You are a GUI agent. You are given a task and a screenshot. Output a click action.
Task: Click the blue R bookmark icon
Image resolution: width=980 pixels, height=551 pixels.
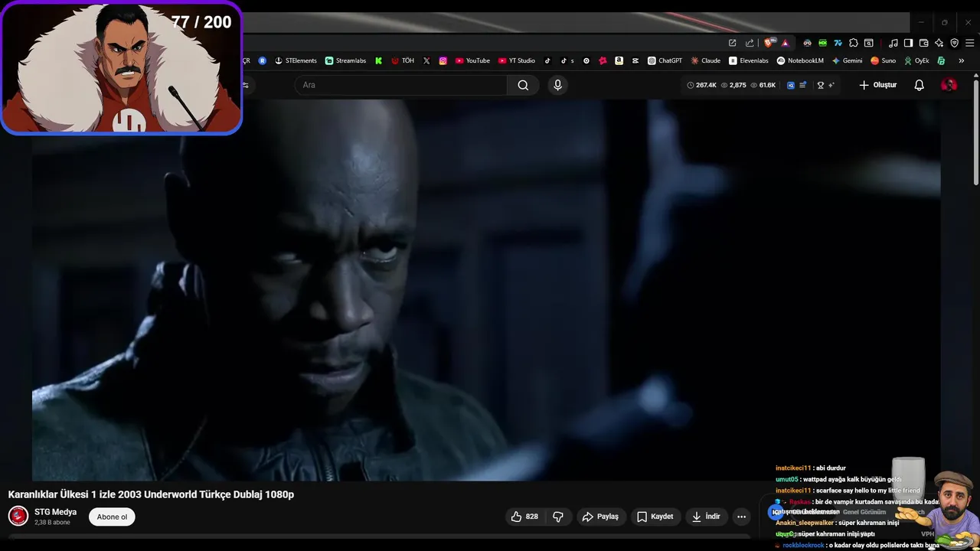pos(263,60)
